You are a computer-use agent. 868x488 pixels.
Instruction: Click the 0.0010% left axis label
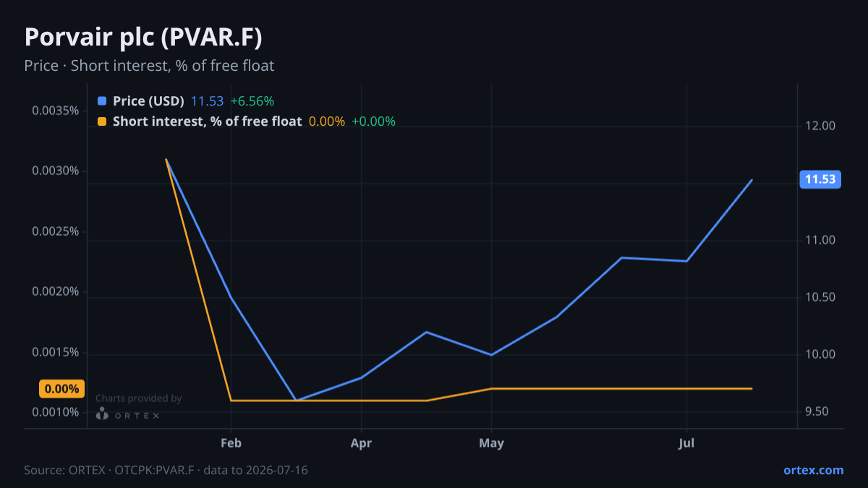tap(56, 412)
